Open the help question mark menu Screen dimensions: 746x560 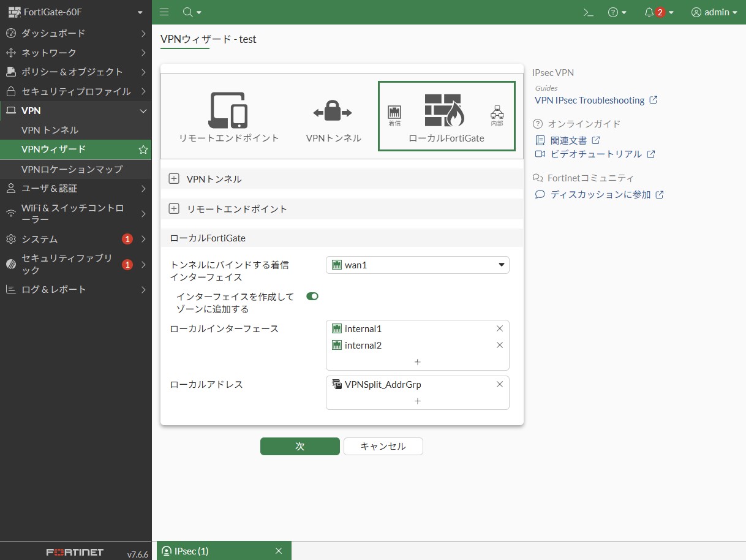(613, 12)
